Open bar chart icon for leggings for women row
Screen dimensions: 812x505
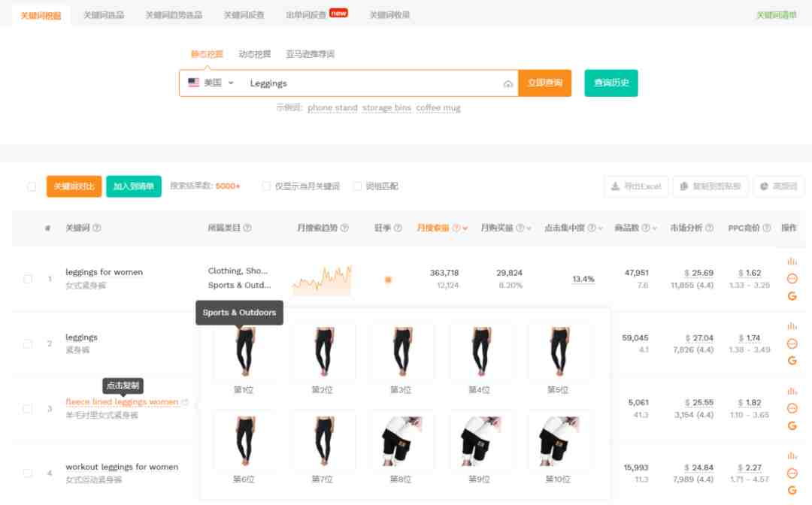click(792, 262)
